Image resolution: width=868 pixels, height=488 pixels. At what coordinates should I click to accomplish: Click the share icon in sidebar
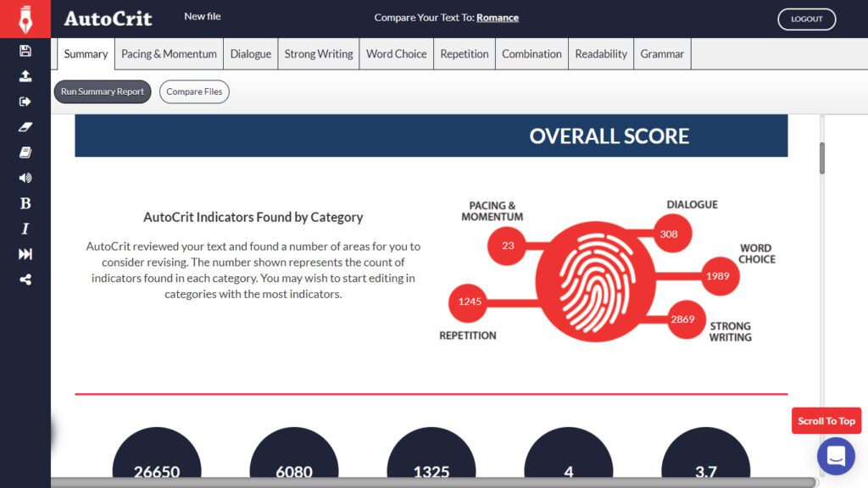pos(25,280)
